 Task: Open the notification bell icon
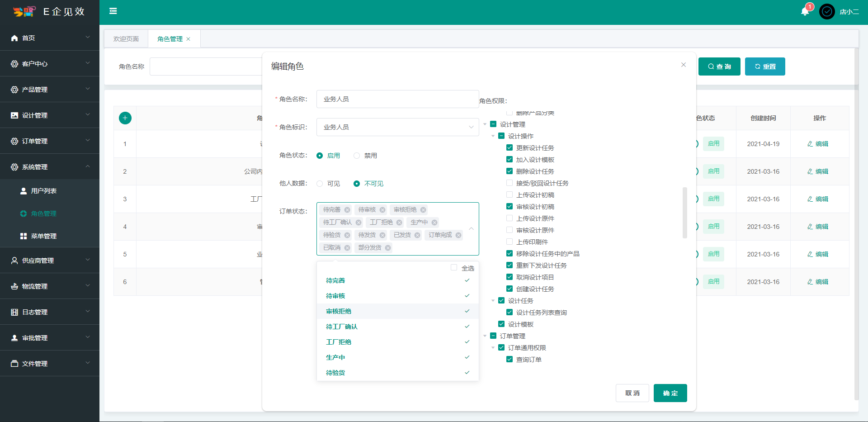pyautogui.click(x=805, y=11)
